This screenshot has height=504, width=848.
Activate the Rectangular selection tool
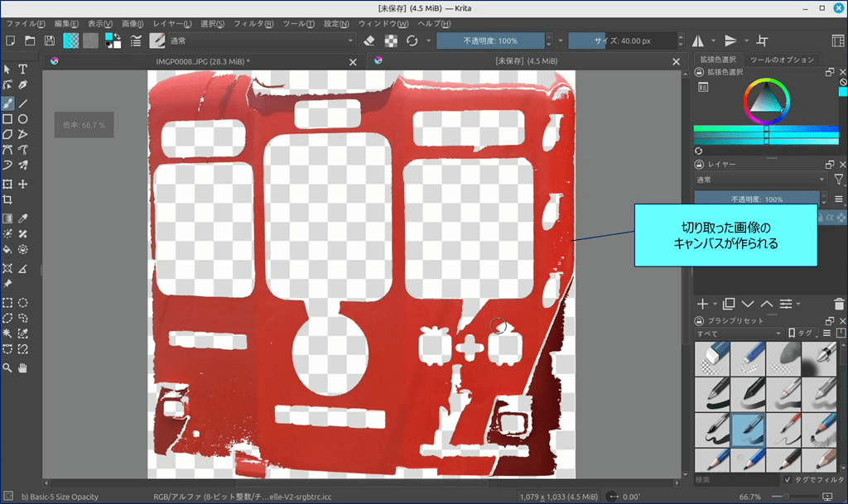(x=7, y=303)
